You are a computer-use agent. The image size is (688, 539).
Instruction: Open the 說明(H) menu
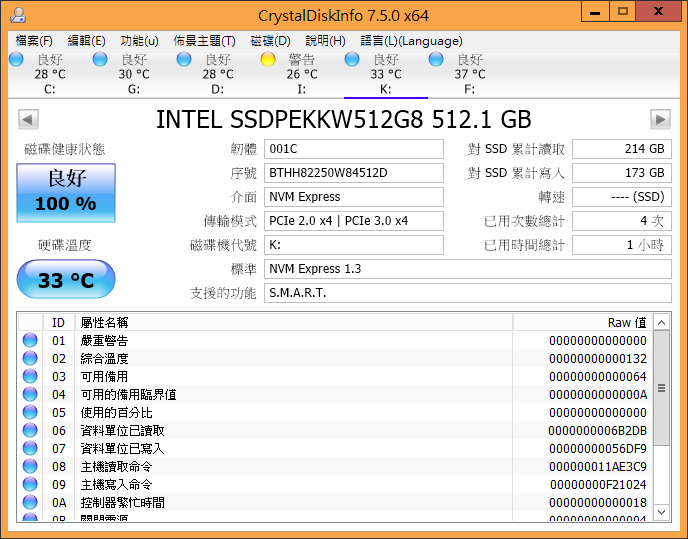[x=325, y=41]
